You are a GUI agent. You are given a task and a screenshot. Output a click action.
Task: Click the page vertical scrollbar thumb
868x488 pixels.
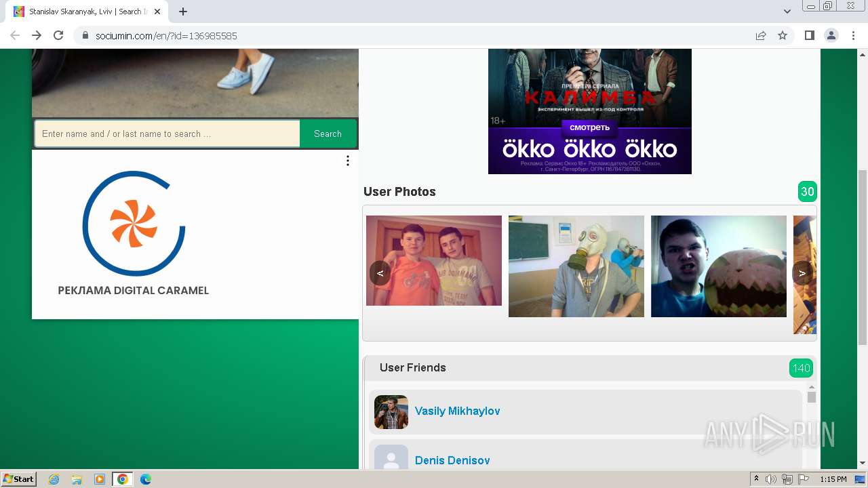pos(863,258)
